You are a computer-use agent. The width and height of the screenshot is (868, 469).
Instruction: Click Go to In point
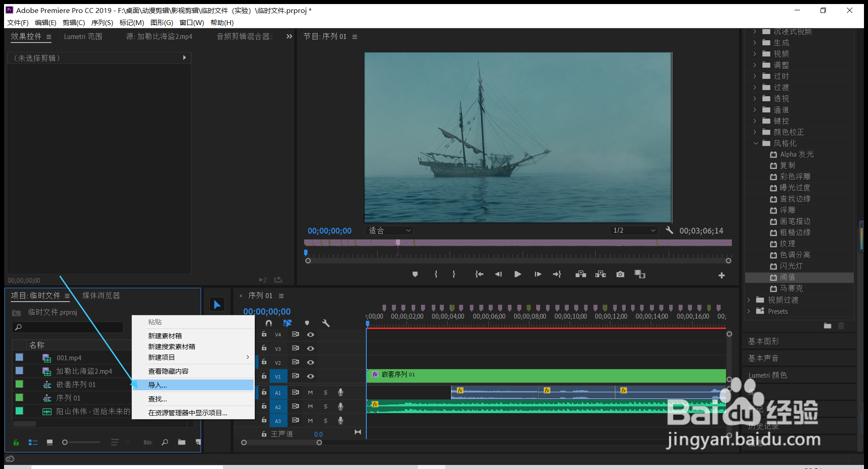(x=479, y=274)
